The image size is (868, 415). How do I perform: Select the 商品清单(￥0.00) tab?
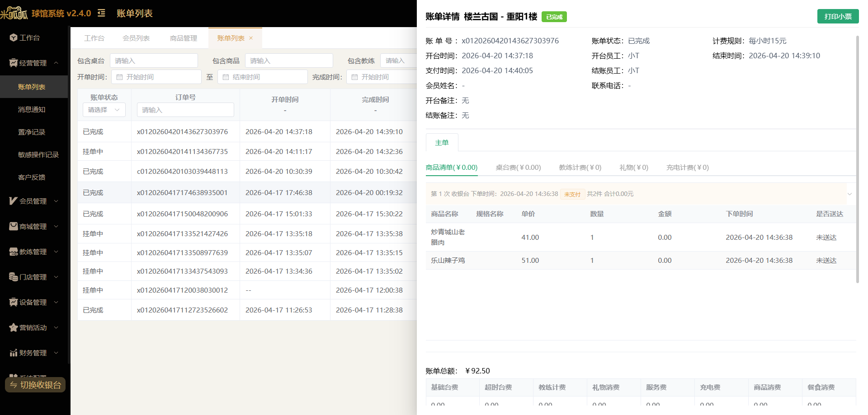pos(452,168)
